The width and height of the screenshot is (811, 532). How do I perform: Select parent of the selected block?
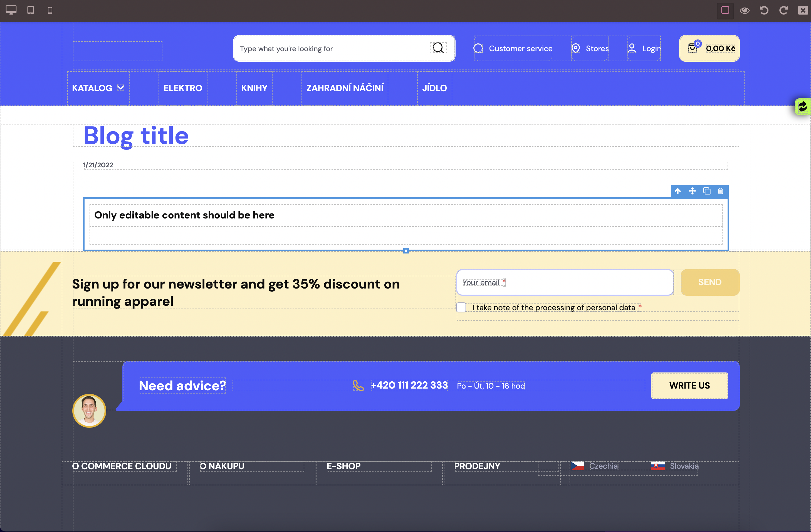tap(678, 191)
